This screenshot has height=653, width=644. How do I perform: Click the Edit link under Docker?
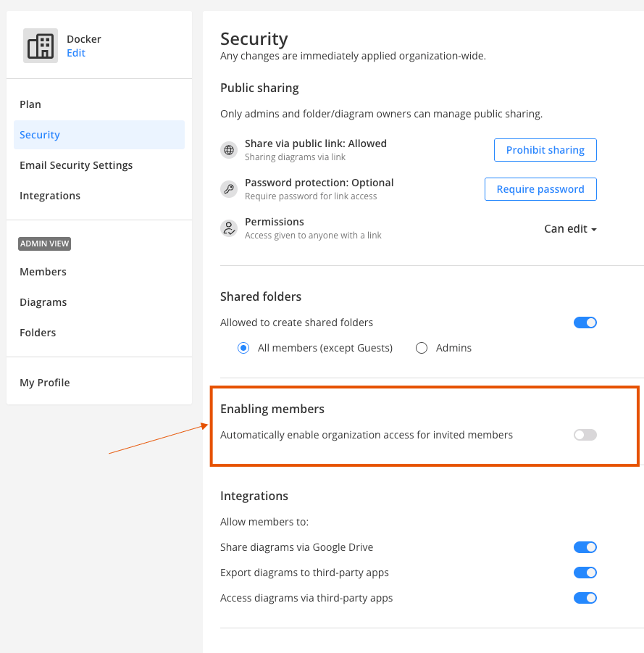tap(76, 52)
